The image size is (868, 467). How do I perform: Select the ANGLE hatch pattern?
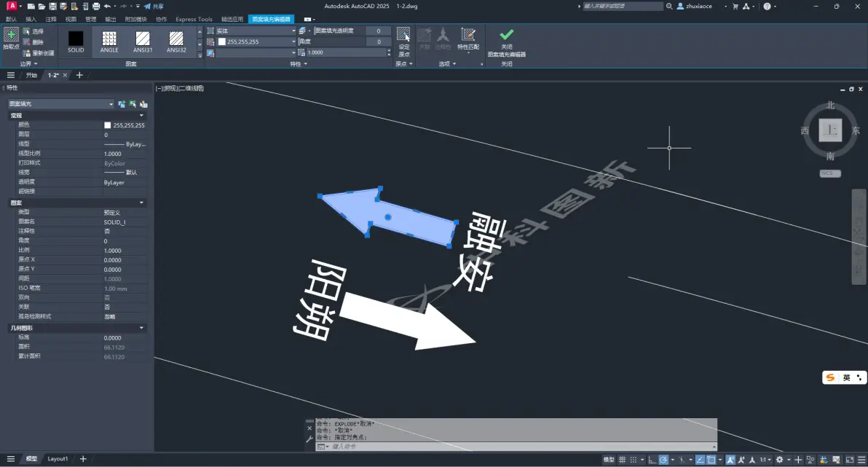pos(109,42)
